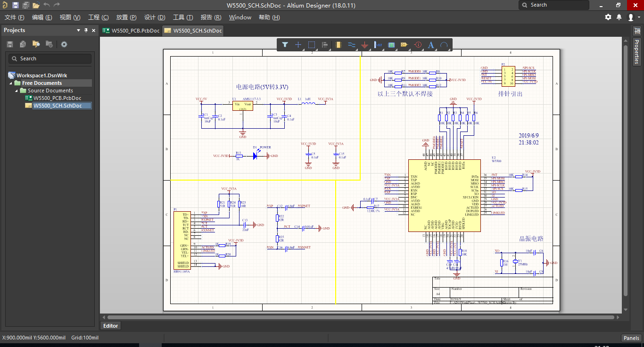The width and height of the screenshot is (644, 347).
Task: Switch to W5500_PCB.PcbDoc tab
Action: (x=131, y=31)
